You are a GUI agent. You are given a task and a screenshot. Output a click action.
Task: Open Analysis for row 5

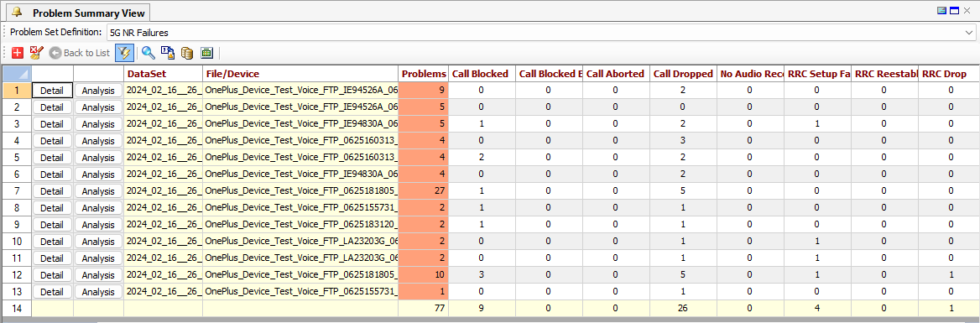99,158
